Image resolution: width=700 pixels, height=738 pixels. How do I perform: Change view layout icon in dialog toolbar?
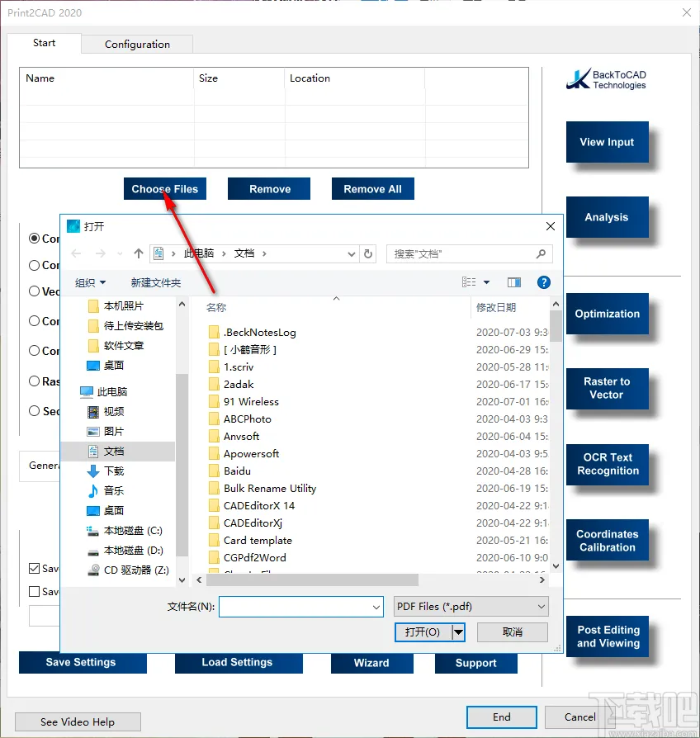(469, 282)
